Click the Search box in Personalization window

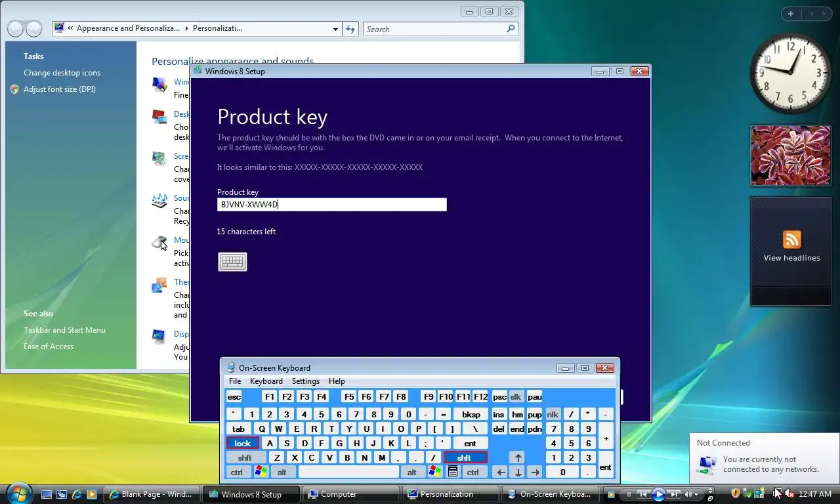click(x=441, y=29)
